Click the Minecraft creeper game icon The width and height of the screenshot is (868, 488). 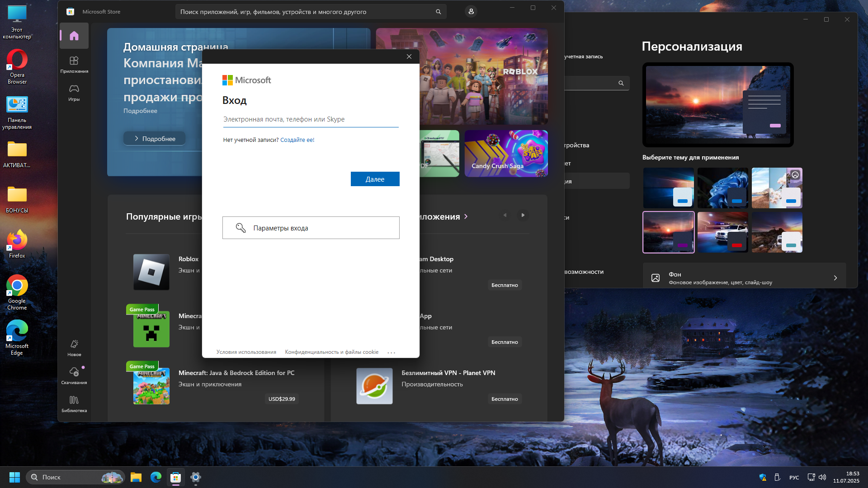coord(151,329)
